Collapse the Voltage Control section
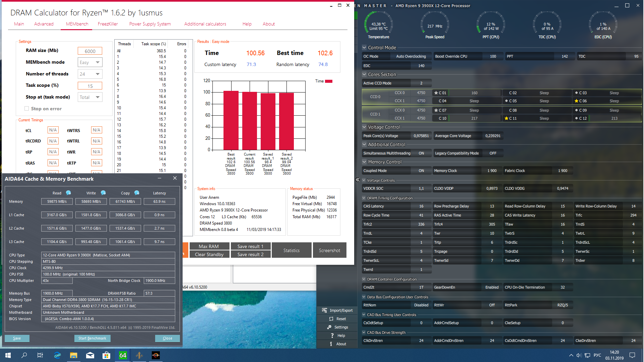644x362 pixels. tap(364, 127)
